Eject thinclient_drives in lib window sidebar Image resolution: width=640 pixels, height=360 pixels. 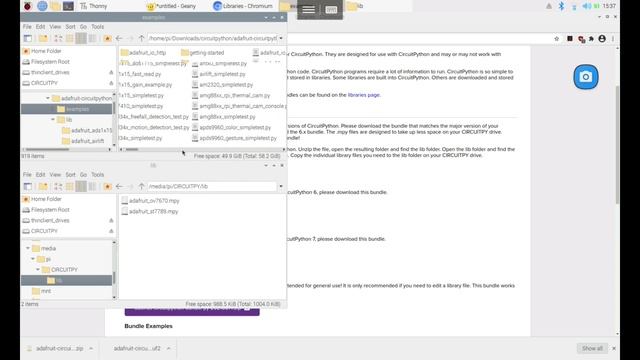[x=111, y=220]
